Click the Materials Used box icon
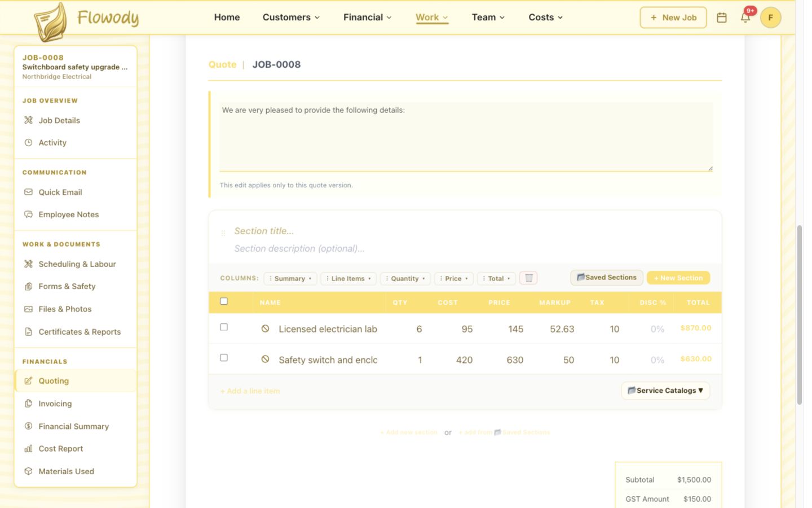Screen dimensions: 812x508 (x=28, y=471)
